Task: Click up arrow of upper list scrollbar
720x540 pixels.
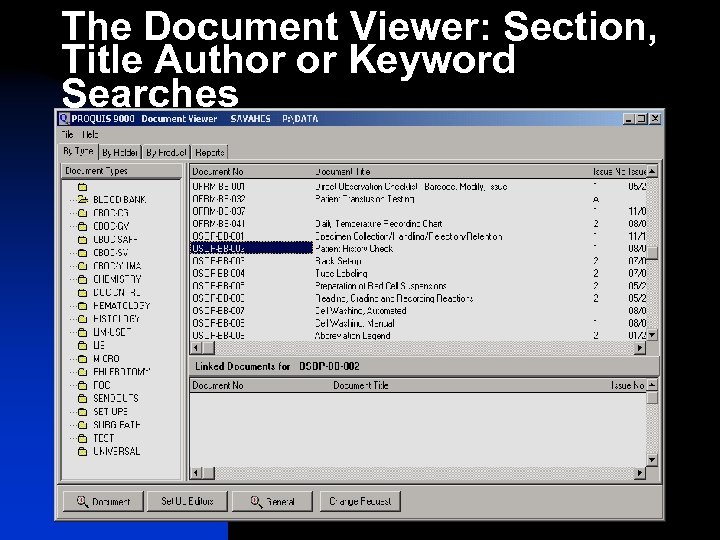Action: [x=652, y=171]
